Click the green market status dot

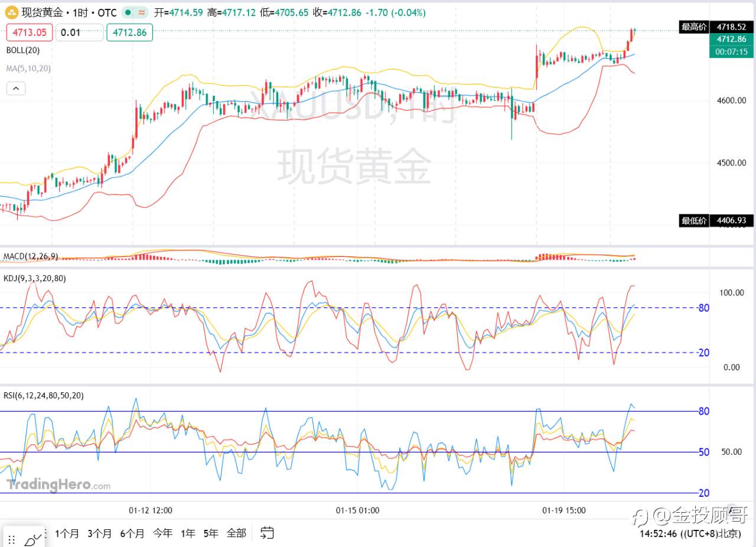pyautogui.click(x=128, y=12)
